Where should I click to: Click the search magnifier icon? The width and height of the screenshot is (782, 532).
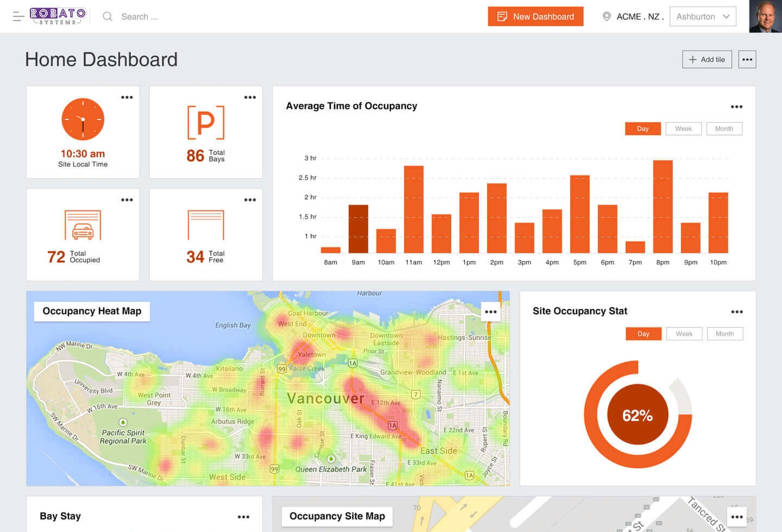(107, 17)
